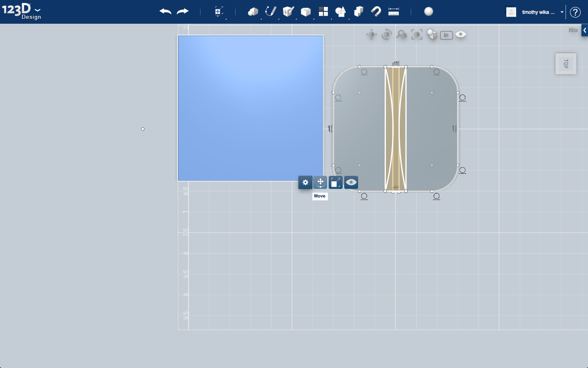Open the user account dropdown arrow
This screenshot has height=368, width=588.
[562, 12]
